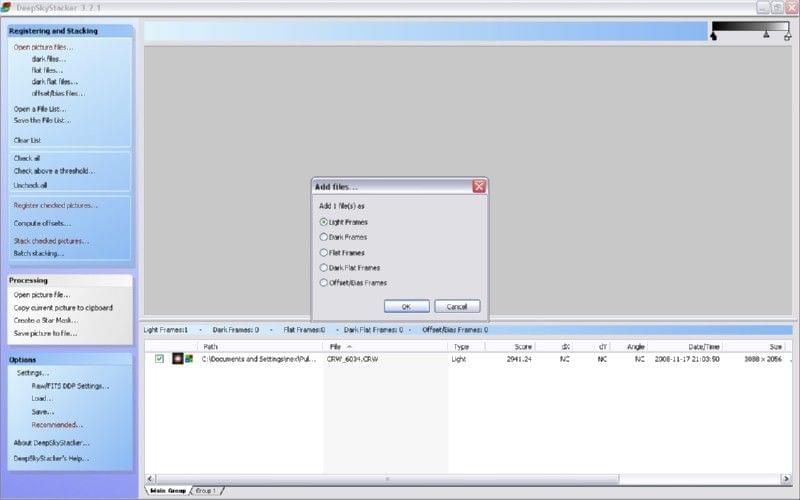Stack checked pictures
The image size is (800, 500).
point(51,240)
